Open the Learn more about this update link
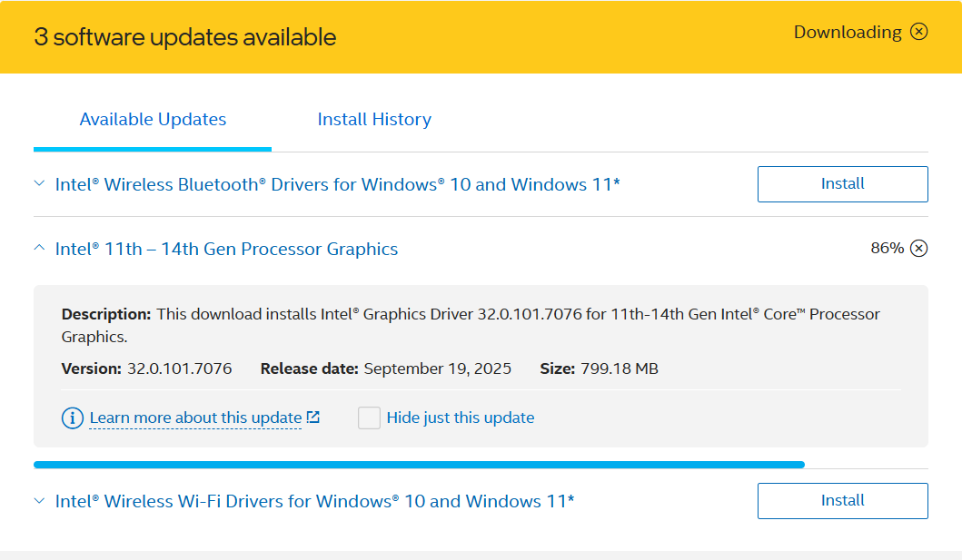The image size is (962, 560). click(x=195, y=418)
